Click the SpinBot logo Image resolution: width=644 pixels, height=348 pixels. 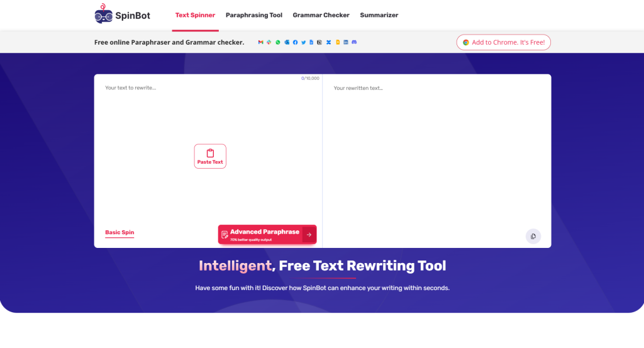click(x=123, y=15)
